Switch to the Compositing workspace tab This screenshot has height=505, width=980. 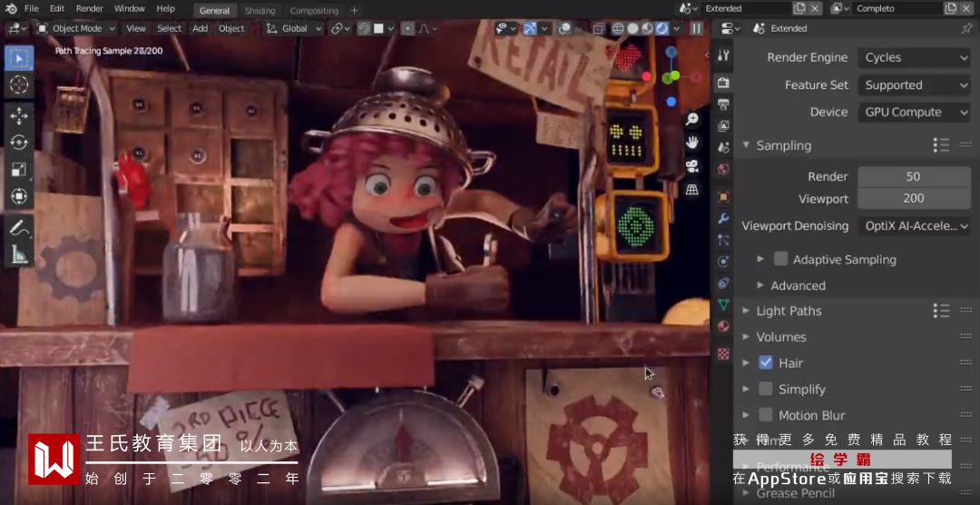coord(314,11)
